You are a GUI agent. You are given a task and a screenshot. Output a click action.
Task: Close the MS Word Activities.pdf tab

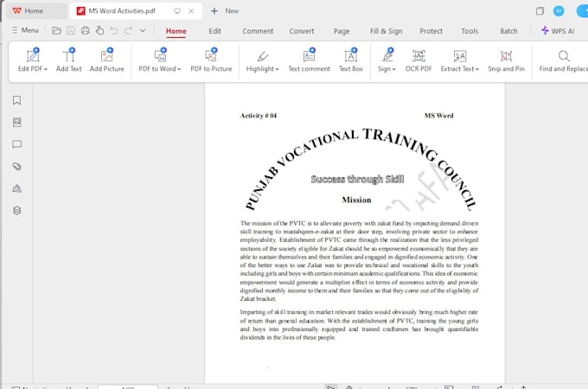click(191, 11)
